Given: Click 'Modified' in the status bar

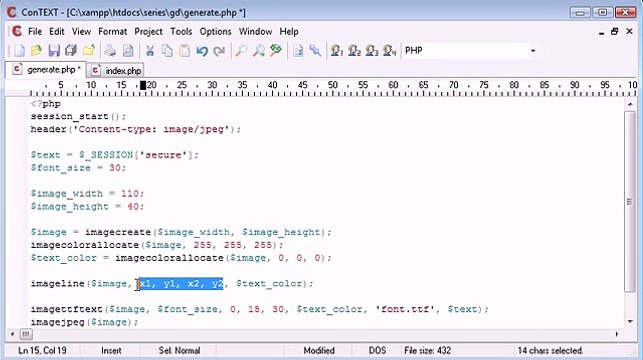Looking at the screenshot, I should click(319, 351).
